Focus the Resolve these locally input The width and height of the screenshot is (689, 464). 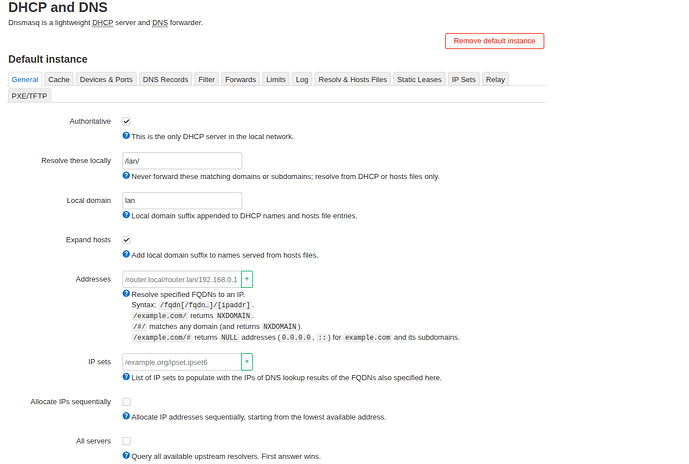point(182,160)
